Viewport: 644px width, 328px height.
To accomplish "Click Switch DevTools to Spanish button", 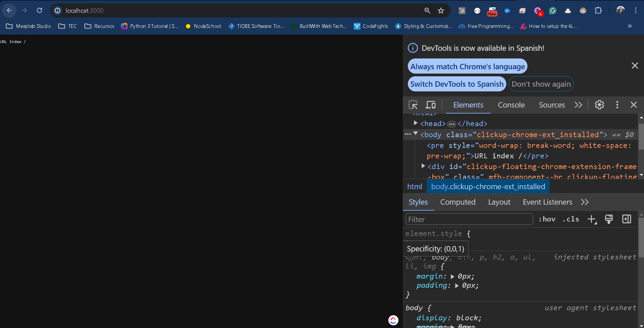I will (457, 84).
